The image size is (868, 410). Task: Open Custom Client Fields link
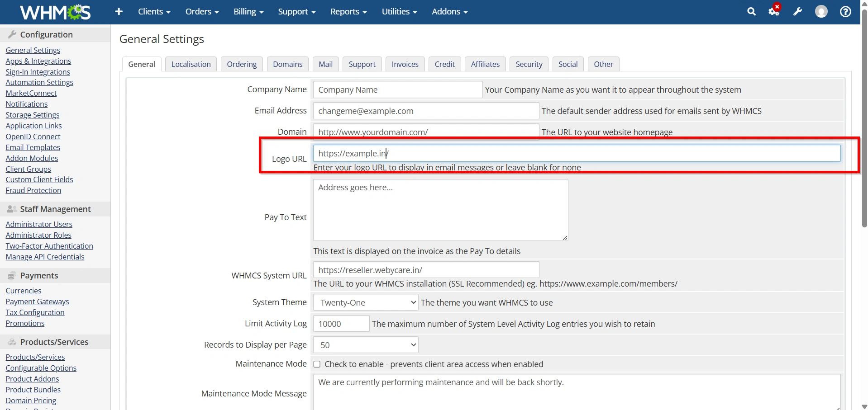tap(39, 179)
